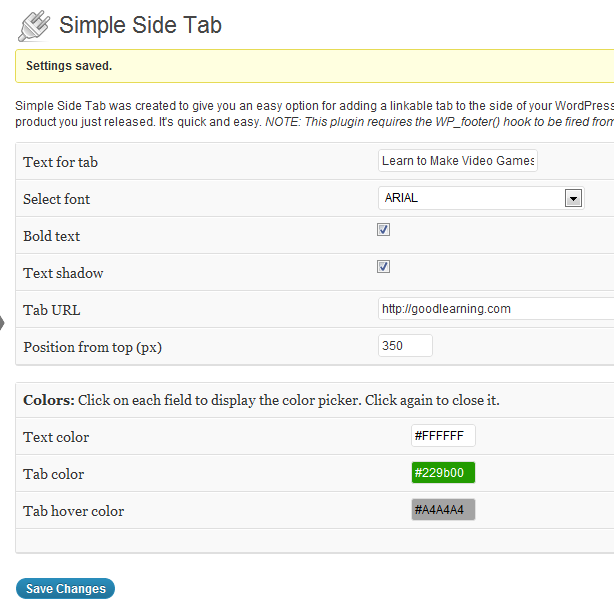
Task: Toggle the Text shadow checkbox
Action: [x=383, y=267]
